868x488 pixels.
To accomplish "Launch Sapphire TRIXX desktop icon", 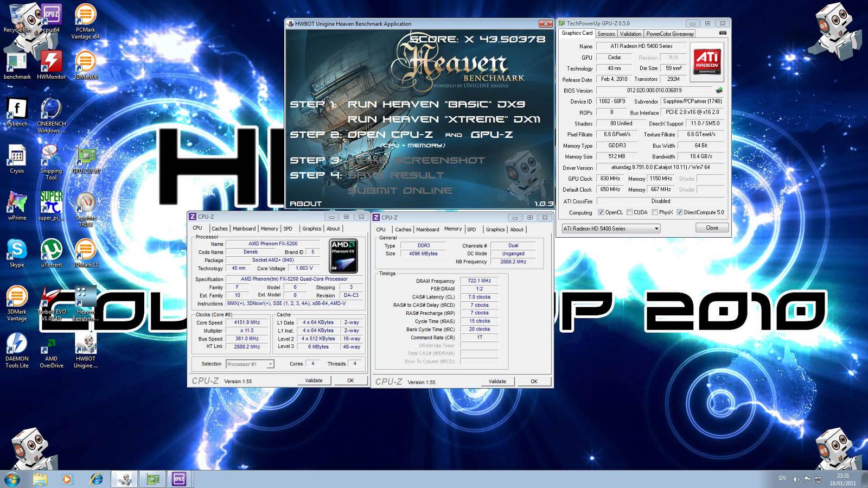I will coord(85,210).
